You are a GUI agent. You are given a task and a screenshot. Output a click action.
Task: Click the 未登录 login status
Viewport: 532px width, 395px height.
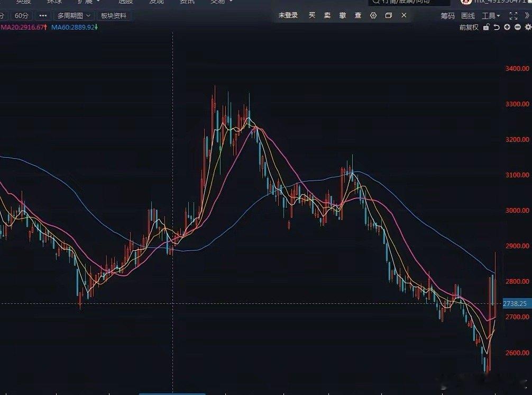coord(288,15)
